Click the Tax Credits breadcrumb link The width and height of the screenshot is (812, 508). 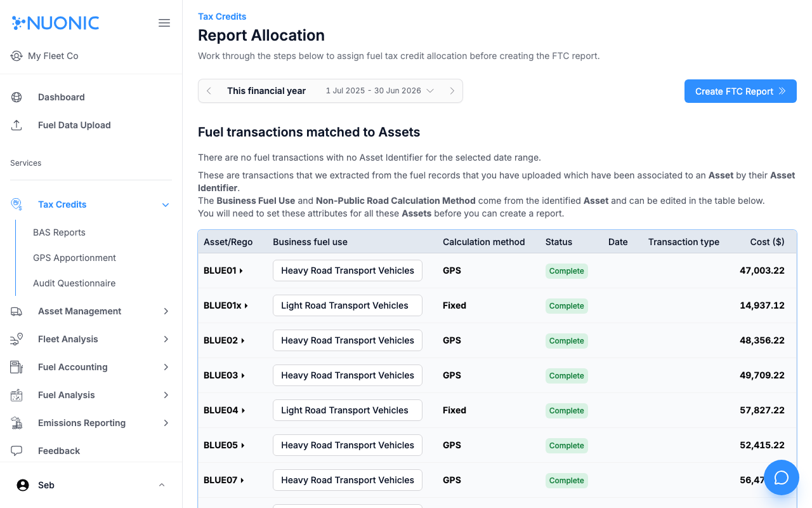[x=222, y=17]
